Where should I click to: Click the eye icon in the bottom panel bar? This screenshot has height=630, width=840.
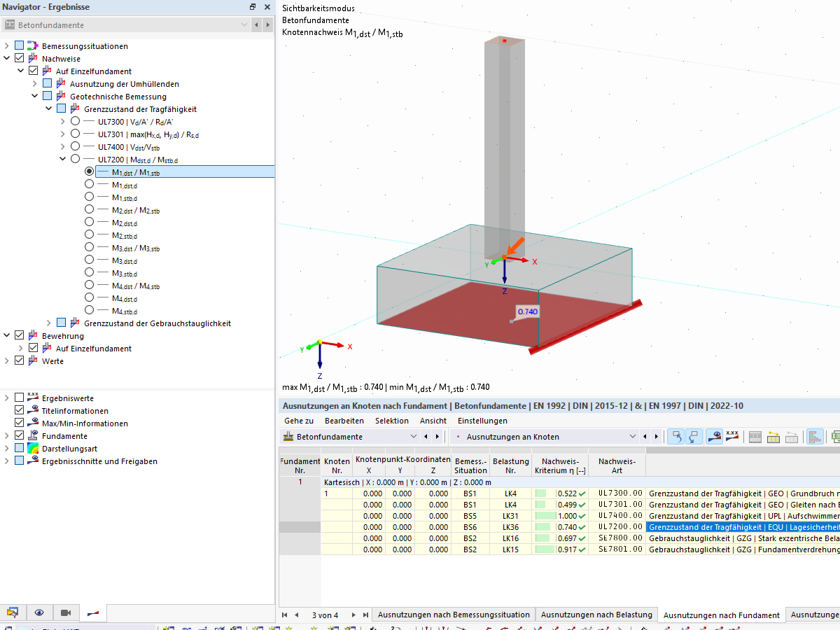pyautogui.click(x=39, y=612)
